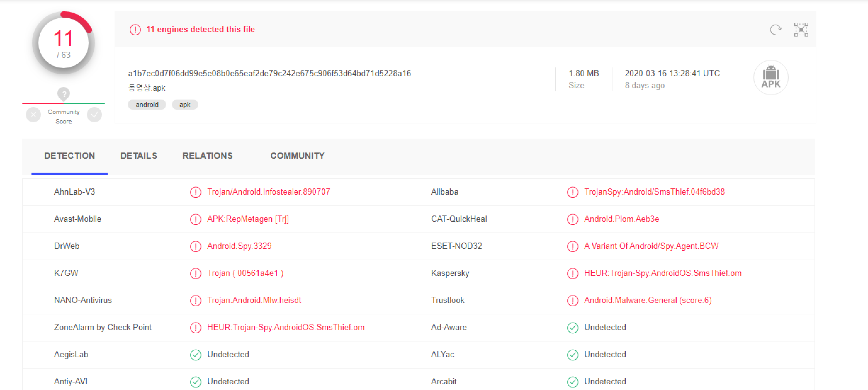The image size is (868, 390).
Task: Click the reanalyze refresh icon
Action: 775,30
